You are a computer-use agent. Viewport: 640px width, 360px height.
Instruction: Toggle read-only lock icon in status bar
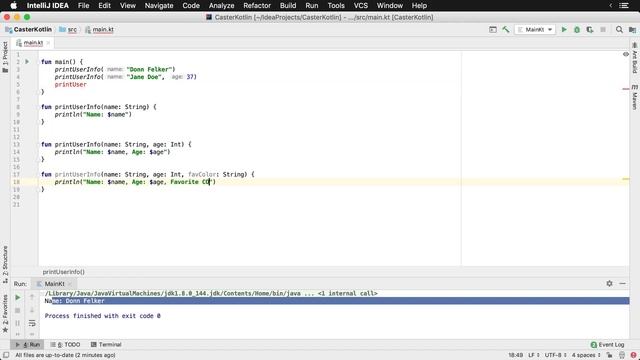click(609, 355)
